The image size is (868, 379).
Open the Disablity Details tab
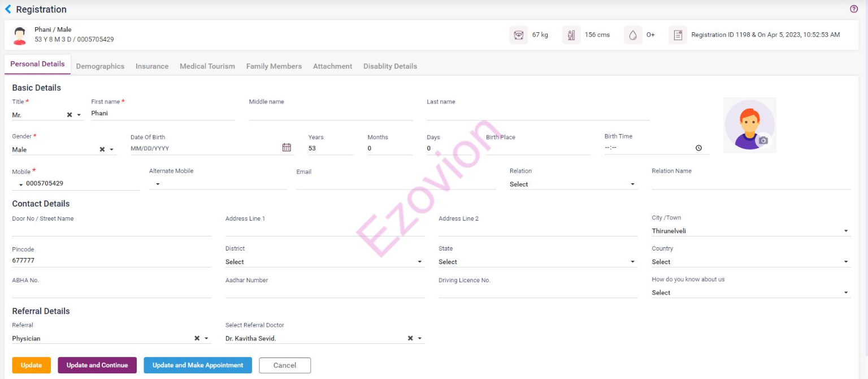pos(390,66)
